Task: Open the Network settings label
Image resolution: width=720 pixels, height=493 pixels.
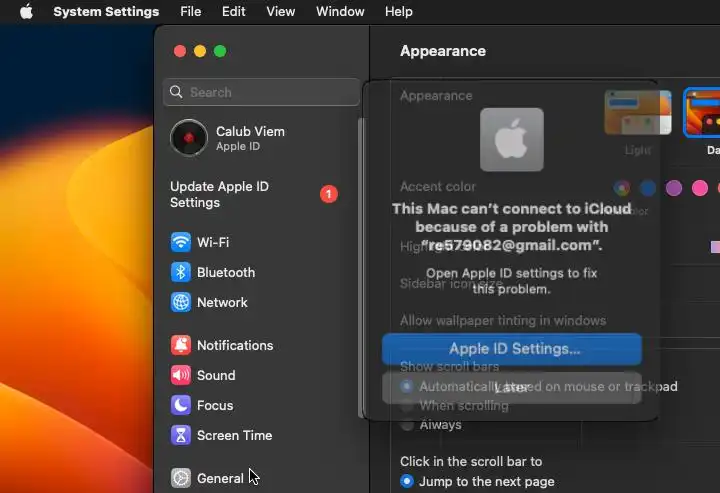Action: [x=222, y=303]
